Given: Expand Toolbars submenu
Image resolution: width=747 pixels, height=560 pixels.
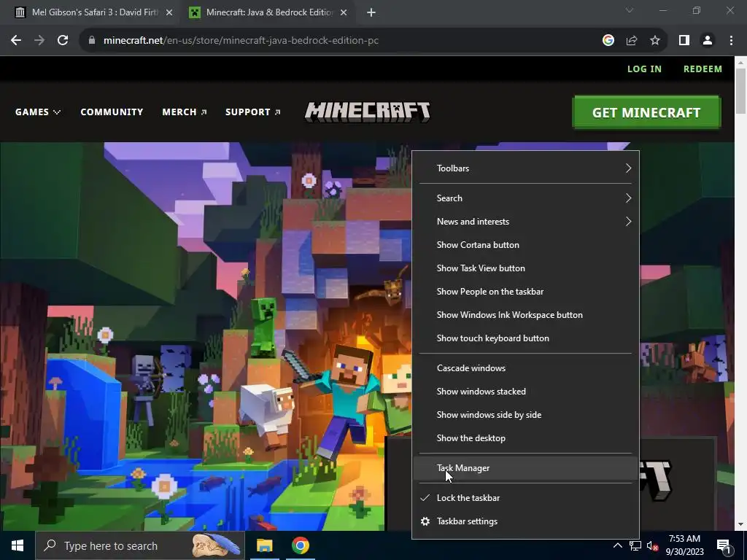Looking at the screenshot, I should [525, 168].
